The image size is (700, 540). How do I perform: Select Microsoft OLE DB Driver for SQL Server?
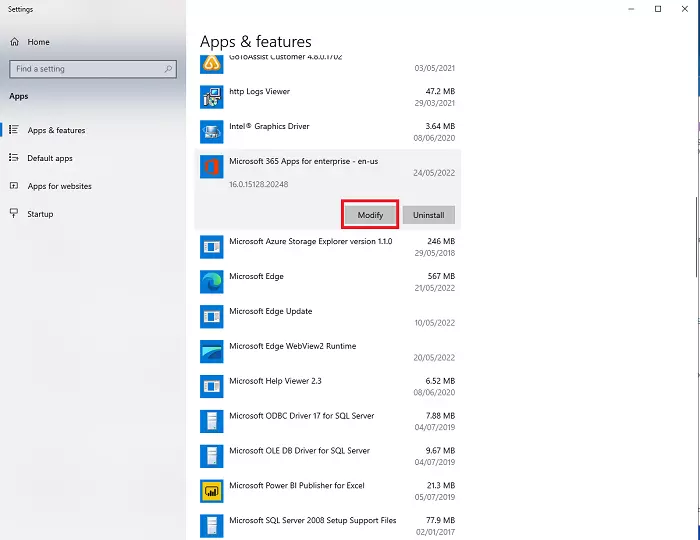coord(300,450)
